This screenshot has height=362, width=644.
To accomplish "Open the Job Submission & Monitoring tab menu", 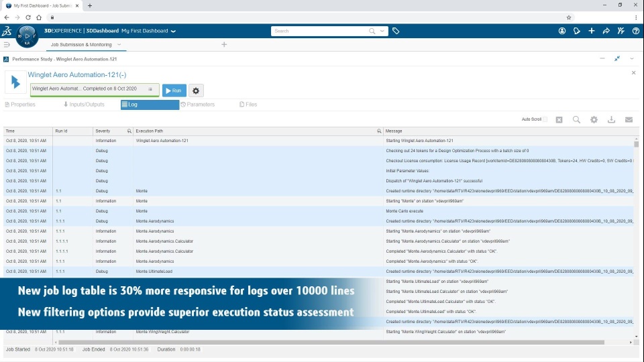I will point(119,44).
